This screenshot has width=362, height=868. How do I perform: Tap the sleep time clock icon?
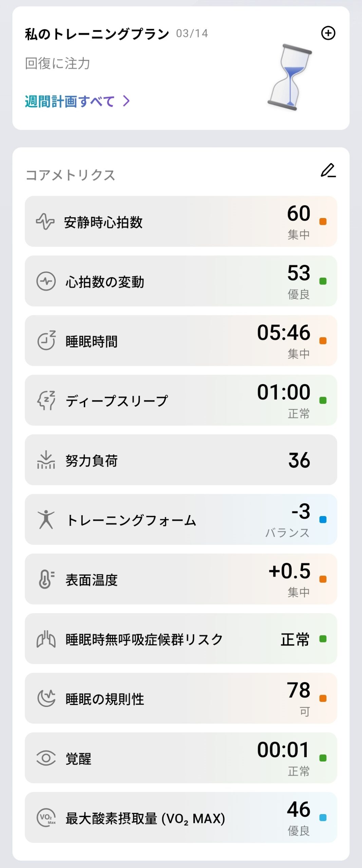(x=46, y=340)
